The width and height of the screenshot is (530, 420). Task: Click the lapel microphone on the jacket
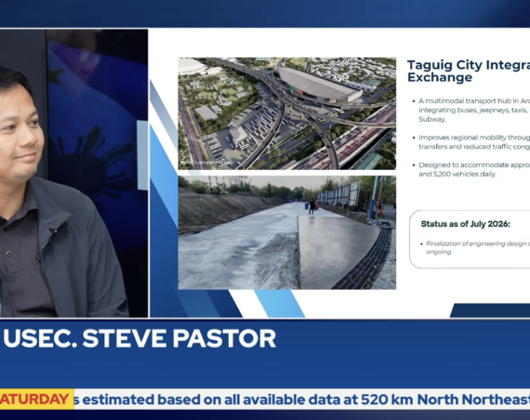(x=53, y=230)
